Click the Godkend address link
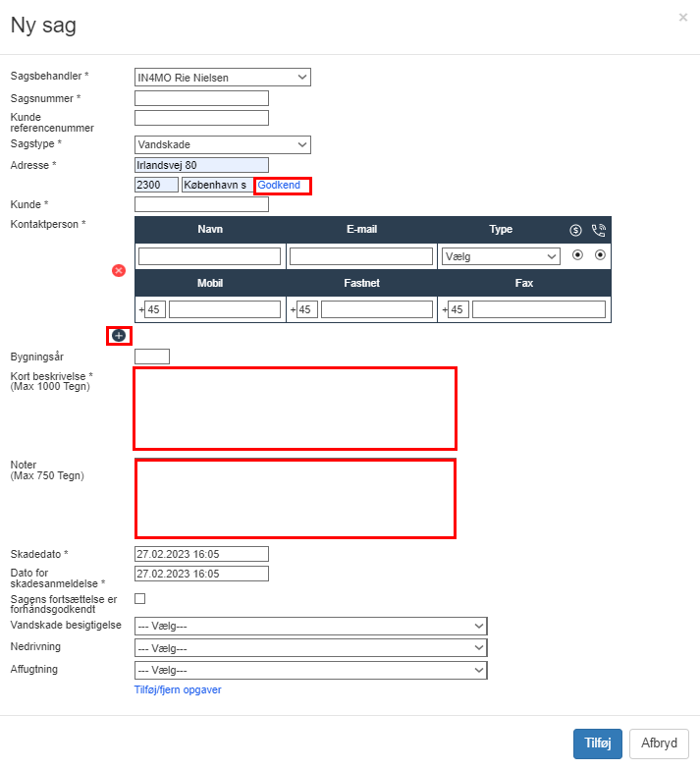Screen dimensions: 700x770 [279, 185]
